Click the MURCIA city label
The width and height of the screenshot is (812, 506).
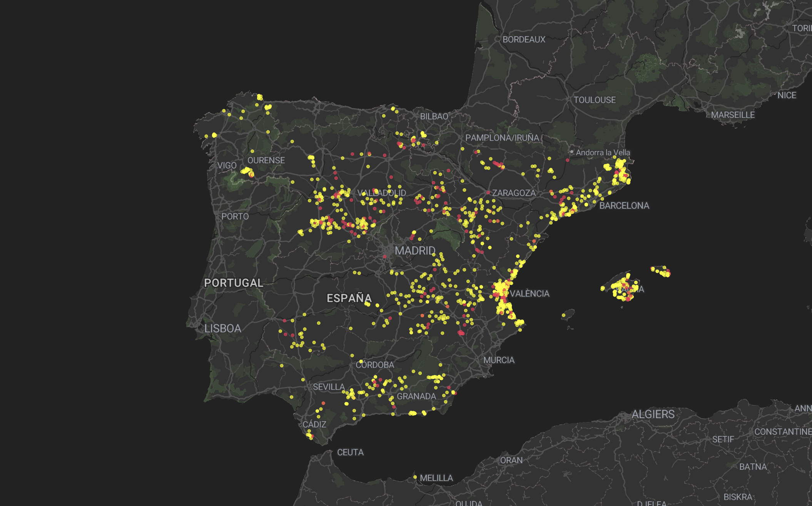(499, 360)
